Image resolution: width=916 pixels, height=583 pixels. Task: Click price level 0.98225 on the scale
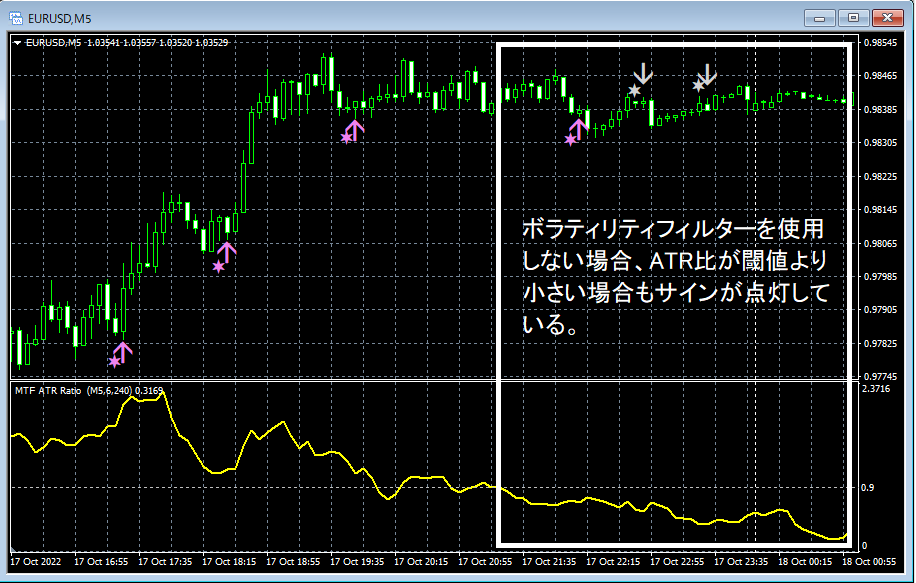point(880,176)
